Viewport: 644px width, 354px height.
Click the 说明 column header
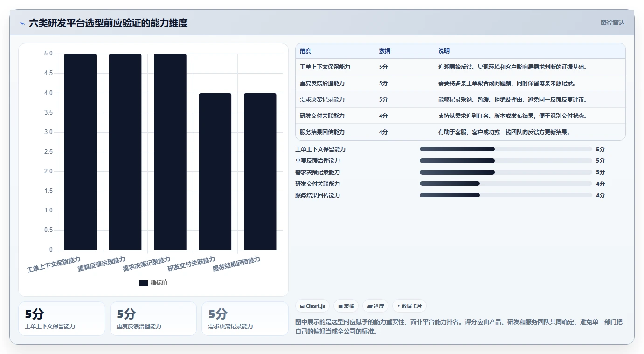(x=444, y=51)
